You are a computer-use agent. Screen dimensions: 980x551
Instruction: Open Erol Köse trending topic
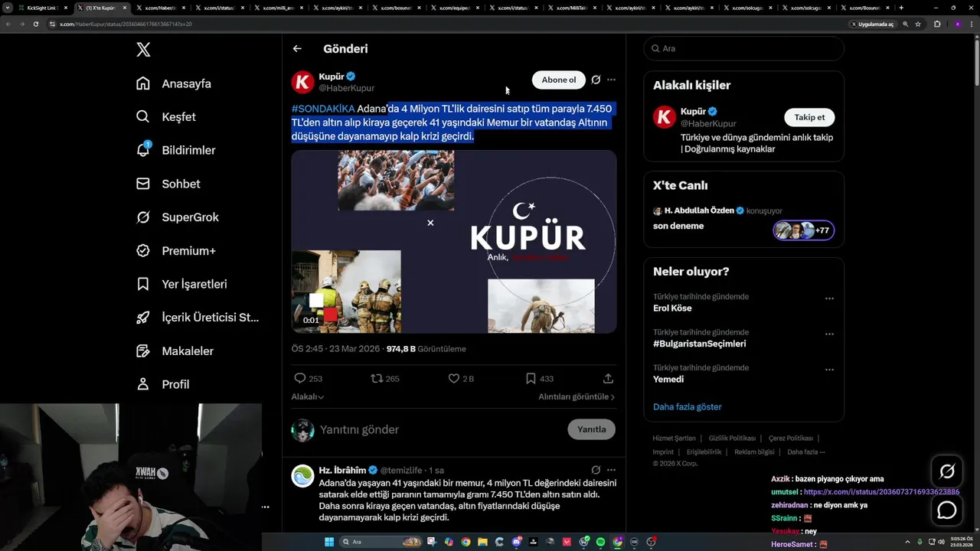pos(672,308)
